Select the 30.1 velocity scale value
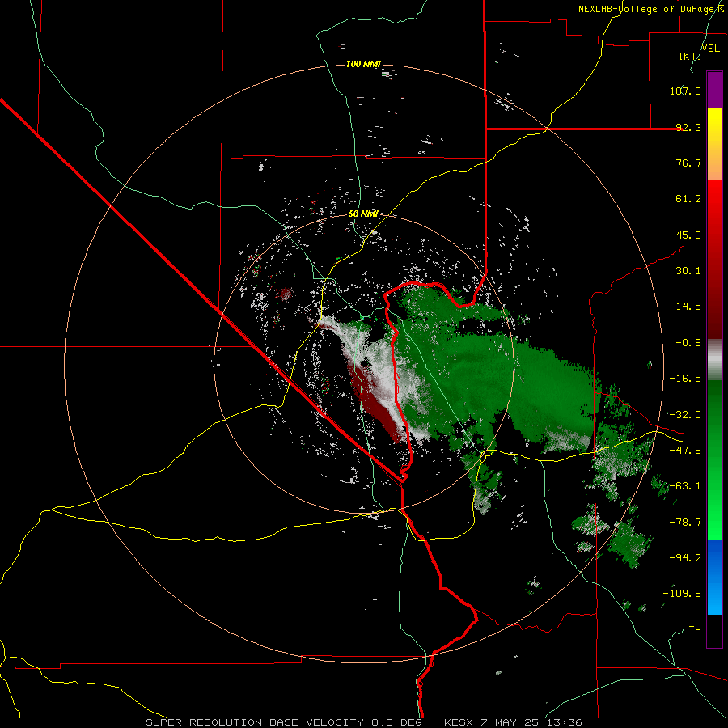Image resolution: width=728 pixels, height=728 pixels. [688, 271]
